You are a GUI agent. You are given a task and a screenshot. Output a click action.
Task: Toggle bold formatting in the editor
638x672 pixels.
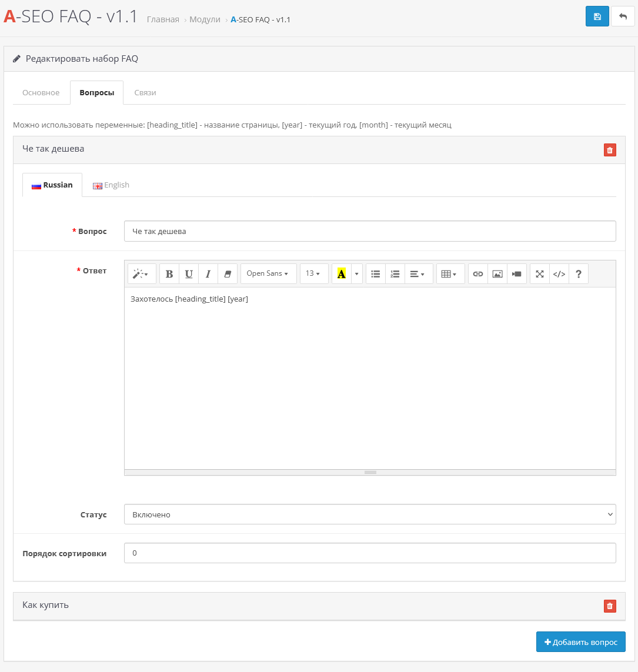click(x=169, y=274)
